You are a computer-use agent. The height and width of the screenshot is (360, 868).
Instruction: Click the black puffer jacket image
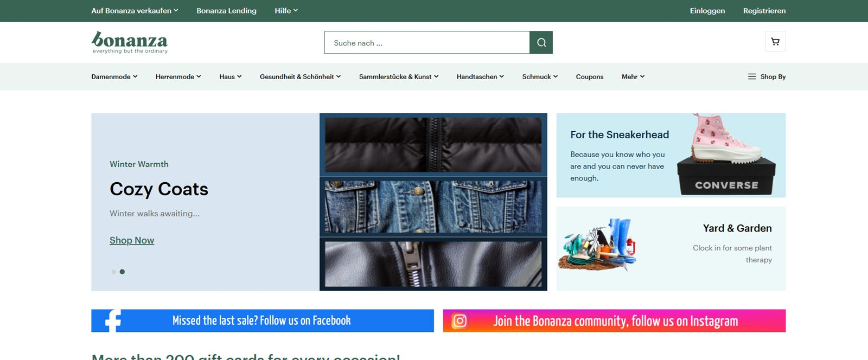pos(433,145)
